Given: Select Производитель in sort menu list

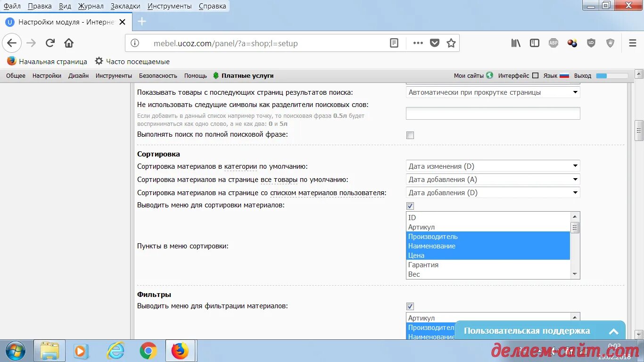Looking at the screenshot, I should (488, 237).
